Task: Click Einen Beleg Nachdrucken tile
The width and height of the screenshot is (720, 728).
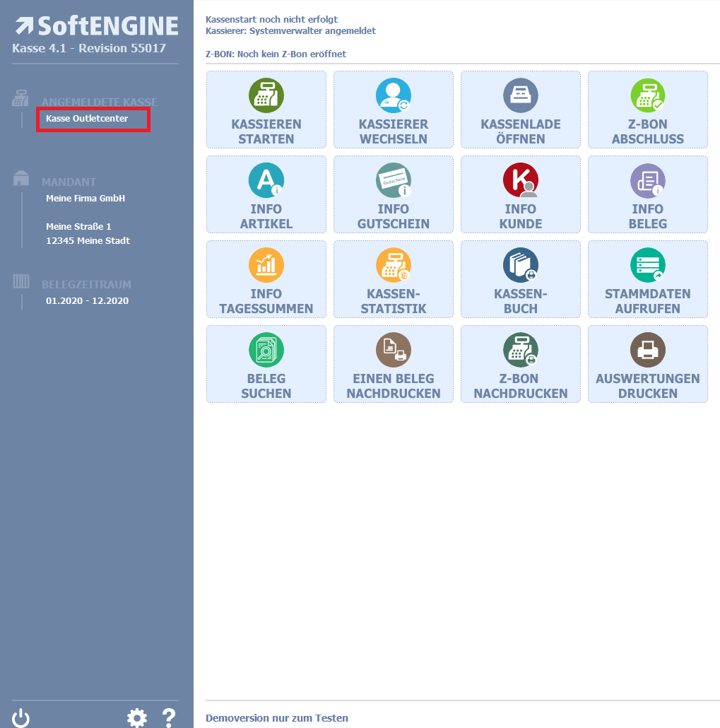Action: click(394, 364)
